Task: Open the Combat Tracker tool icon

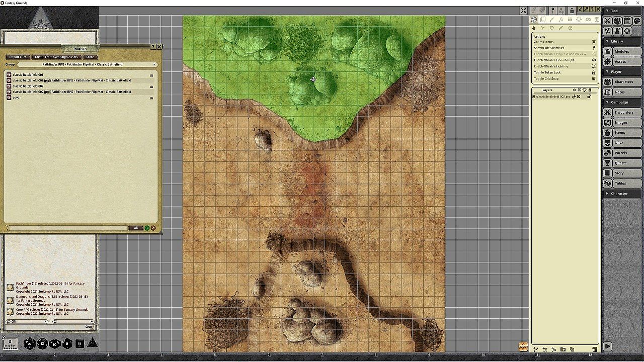Action: coord(608,21)
